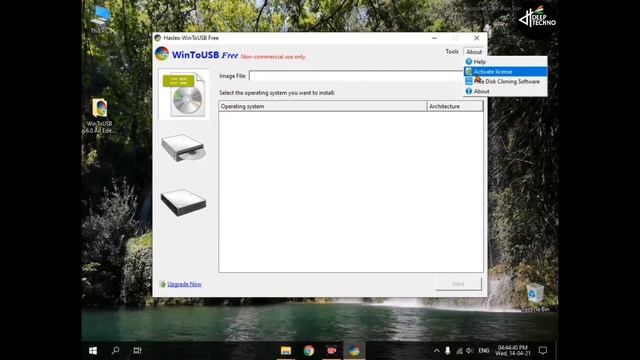The image size is (640, 360).
Task: Click the microphone tray icon
Action: [448, 351]
